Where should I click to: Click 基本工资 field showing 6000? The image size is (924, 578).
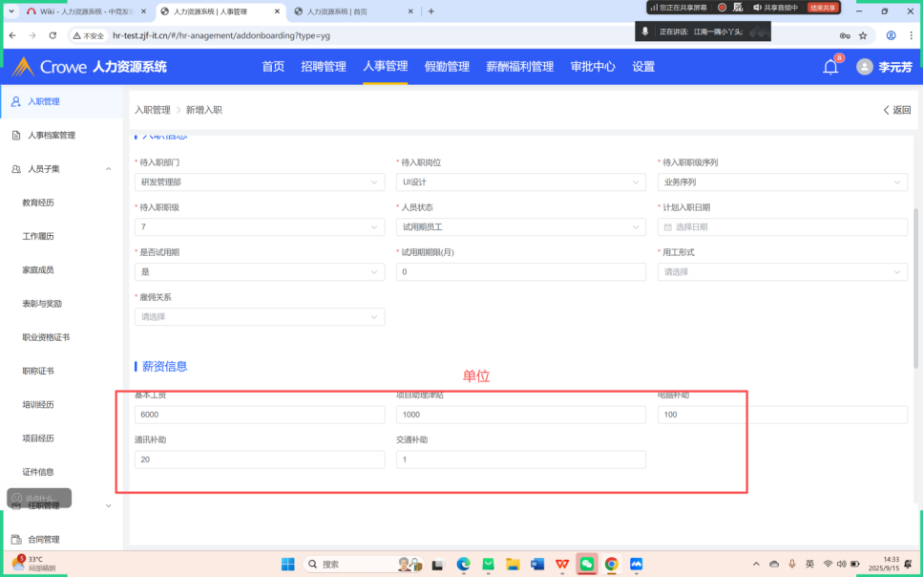[x=260, y=415]
